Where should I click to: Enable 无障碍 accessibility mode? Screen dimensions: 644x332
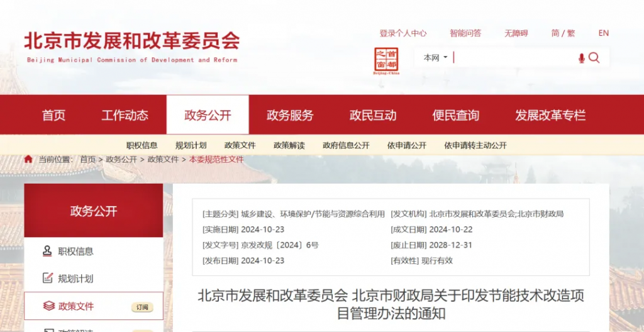(516, 33)
